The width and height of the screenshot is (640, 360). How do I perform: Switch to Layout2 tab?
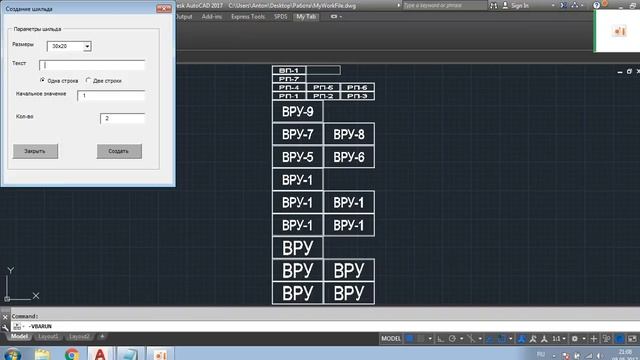[79, 337]
